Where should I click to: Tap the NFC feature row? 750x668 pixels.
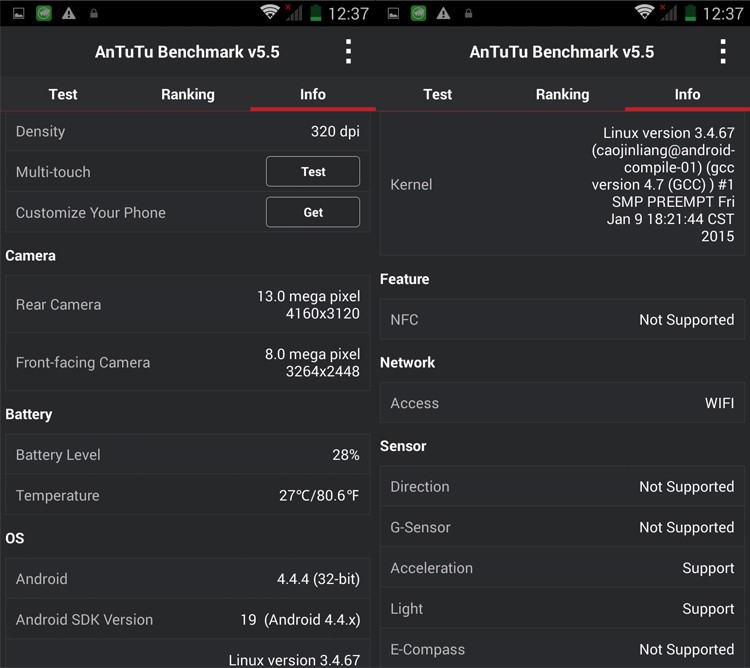[562, 320]
